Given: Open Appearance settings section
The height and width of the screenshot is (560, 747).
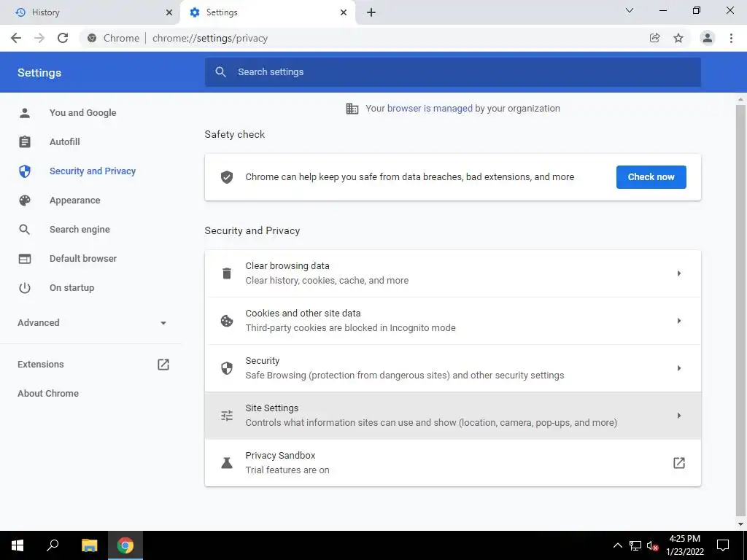Looking at the screenshot, I should [75, 201].
